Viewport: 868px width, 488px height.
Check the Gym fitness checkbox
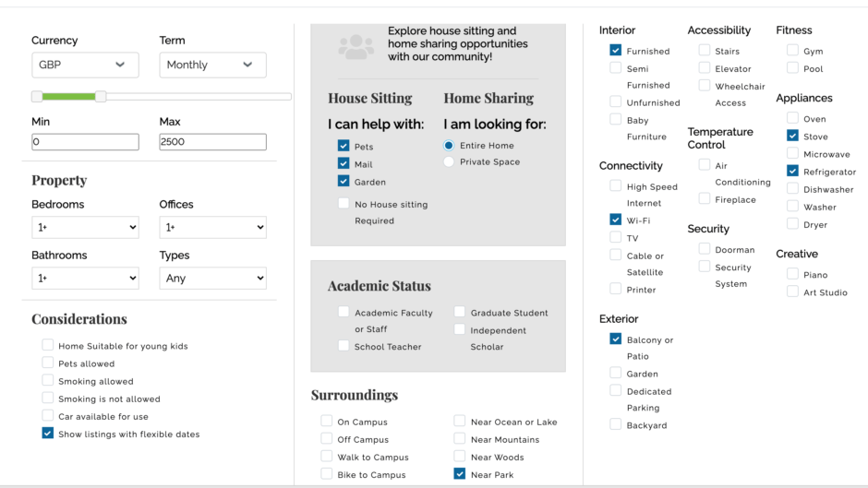click(792, 50)
